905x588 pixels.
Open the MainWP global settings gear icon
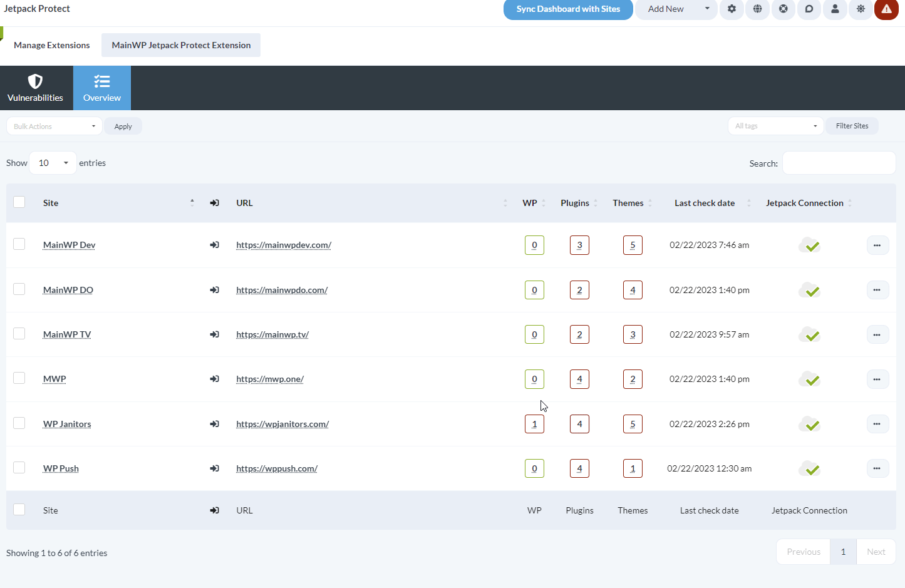(x=732, y=9)
